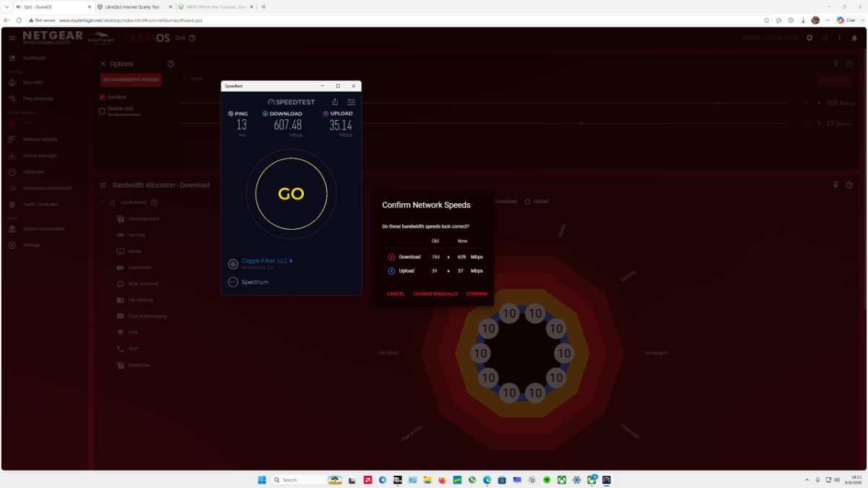868x488 pixels.
Task: Enable the Disable QoS checkbox
Action: (102, 111)
